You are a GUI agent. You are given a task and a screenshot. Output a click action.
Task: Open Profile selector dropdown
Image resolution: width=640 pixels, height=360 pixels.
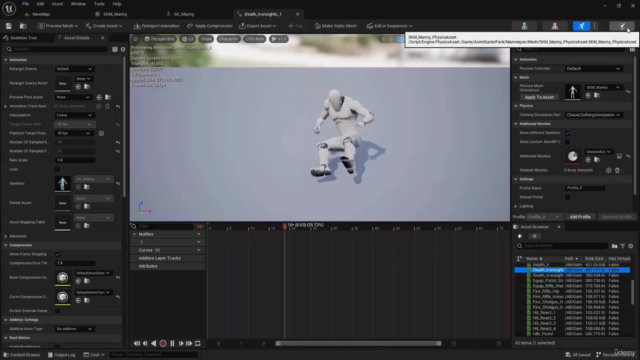pyautogui.click(x=543, y=217)
